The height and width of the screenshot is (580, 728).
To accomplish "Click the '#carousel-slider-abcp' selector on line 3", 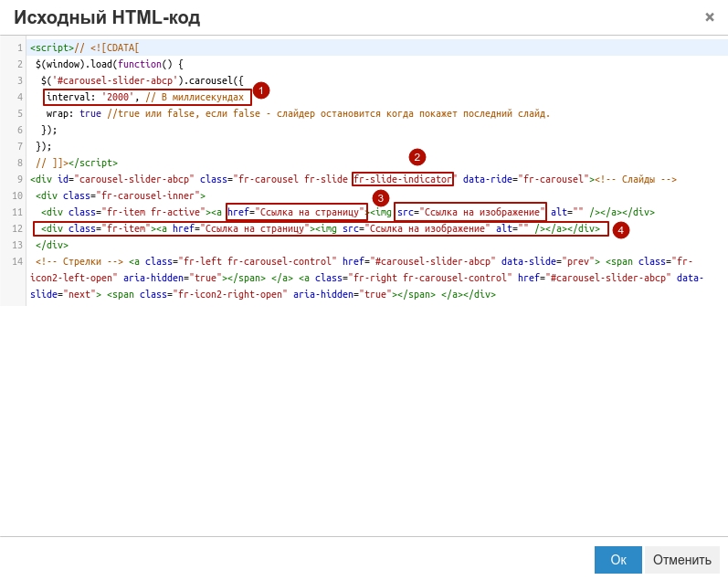I will click(115, 80).
